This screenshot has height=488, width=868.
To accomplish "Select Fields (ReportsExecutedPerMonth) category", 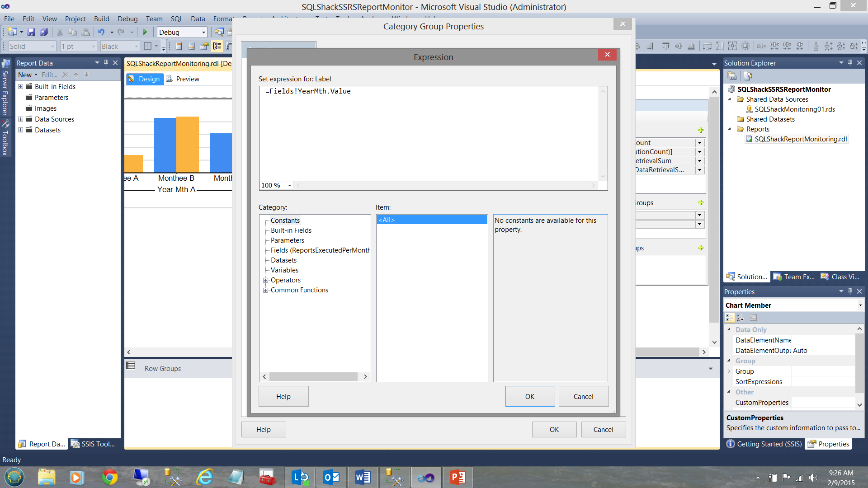I will 320,250.
